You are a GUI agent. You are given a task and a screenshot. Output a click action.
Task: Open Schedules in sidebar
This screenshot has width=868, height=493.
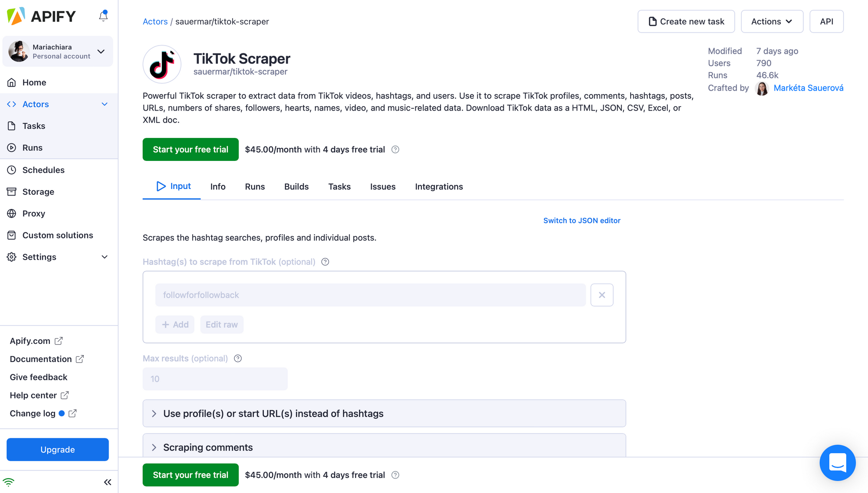click(43, 170)
